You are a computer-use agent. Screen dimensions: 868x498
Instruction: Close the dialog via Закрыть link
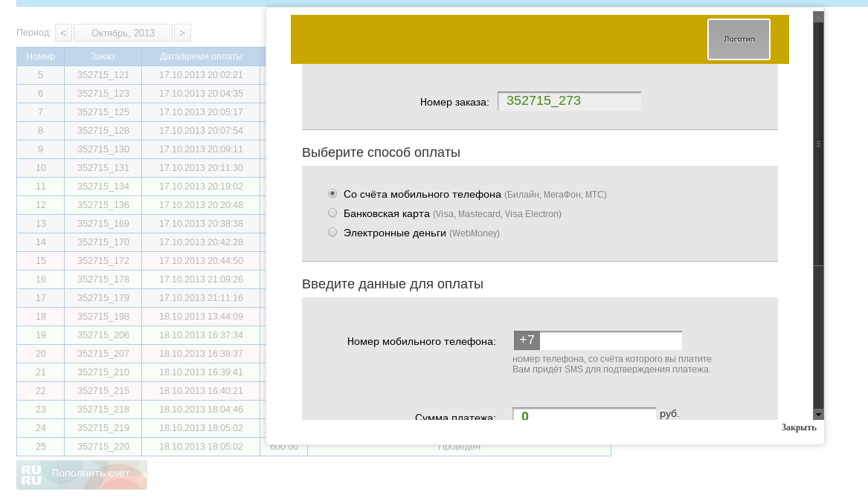[x=798, y=427]
